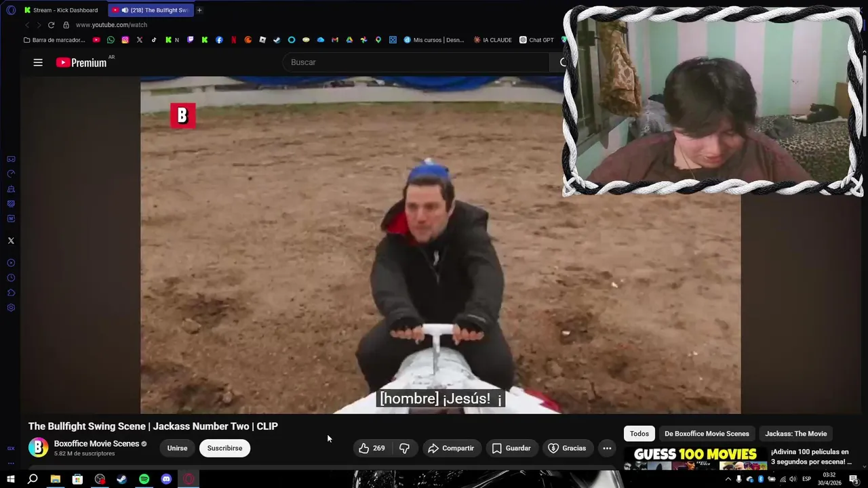Image resolution: width=868 pixels, height=488 pixels.
Task: Click the ESP language indicator in taskbar
Action: pyautogui.click(x=807, y=479)
